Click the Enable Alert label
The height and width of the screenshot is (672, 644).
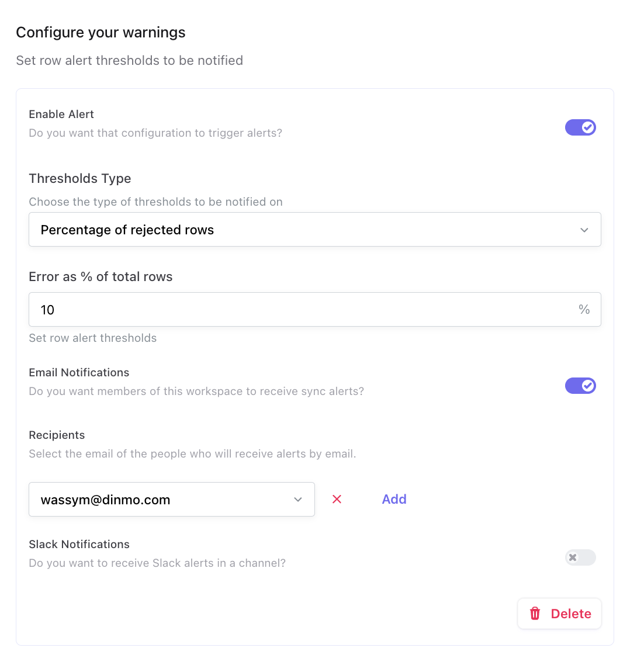click(x=61, y=115)
